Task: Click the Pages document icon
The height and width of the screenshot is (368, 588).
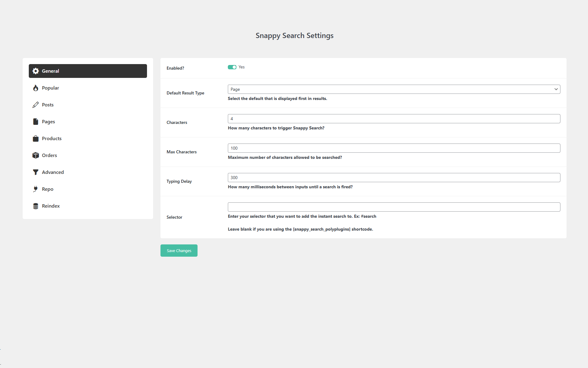Action: [36, 121]
